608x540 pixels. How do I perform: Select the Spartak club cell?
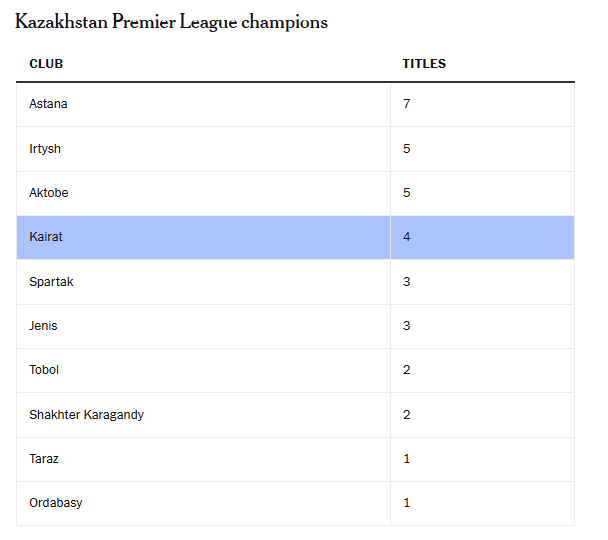(x=51, y=282)
